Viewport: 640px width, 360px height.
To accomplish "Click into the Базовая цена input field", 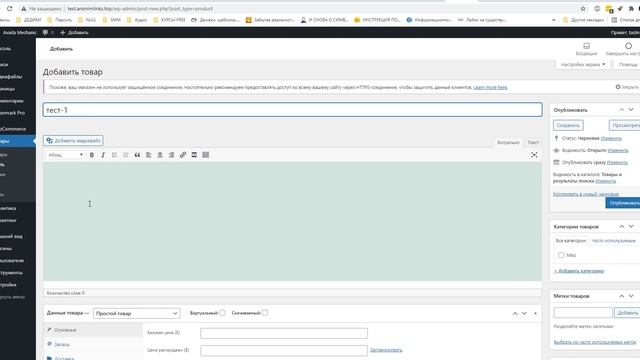I will click(284, 333).
